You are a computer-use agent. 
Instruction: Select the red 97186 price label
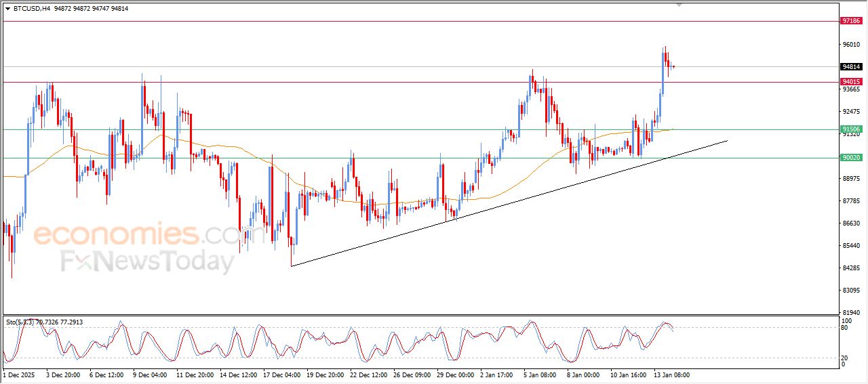851,21
